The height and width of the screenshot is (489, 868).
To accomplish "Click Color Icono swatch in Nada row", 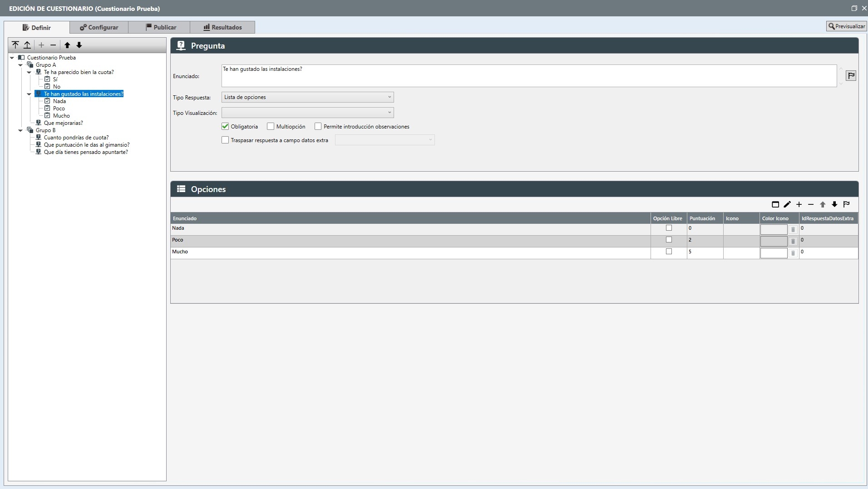I will 774,230.
